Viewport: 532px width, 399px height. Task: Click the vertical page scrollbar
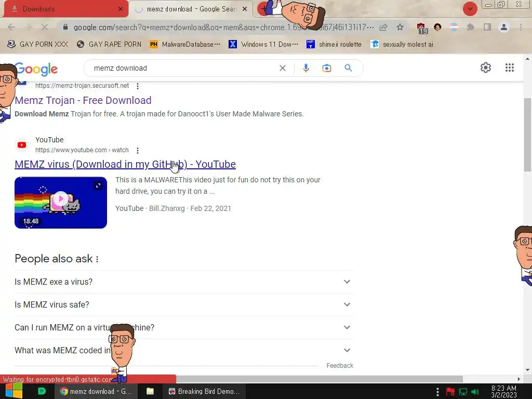(x=527, y=134)
